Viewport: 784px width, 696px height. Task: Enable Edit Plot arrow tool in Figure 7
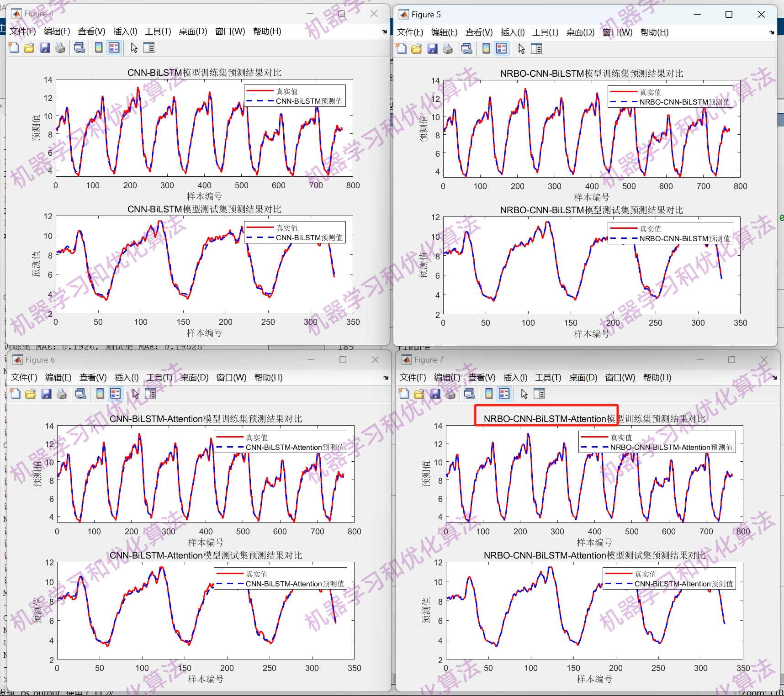524,394
